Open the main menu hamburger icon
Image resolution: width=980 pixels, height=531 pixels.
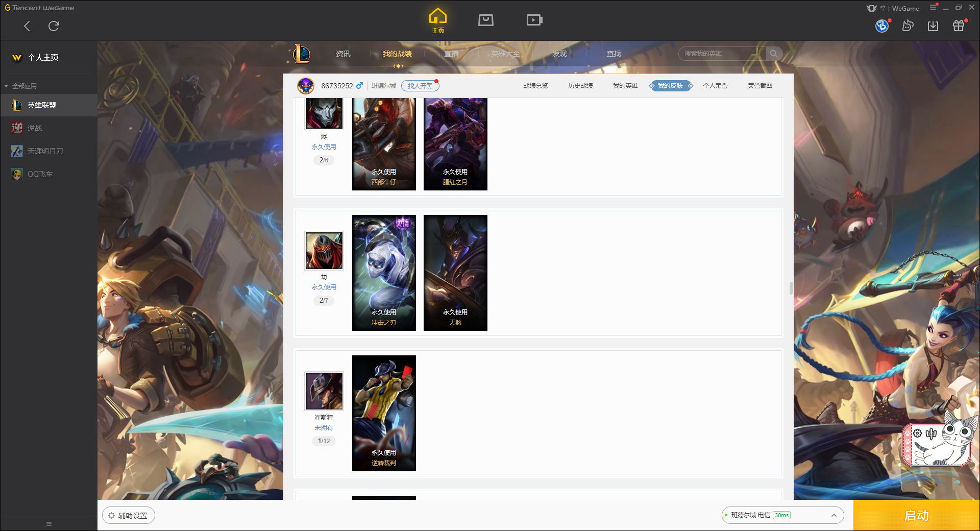pos(933,8)
